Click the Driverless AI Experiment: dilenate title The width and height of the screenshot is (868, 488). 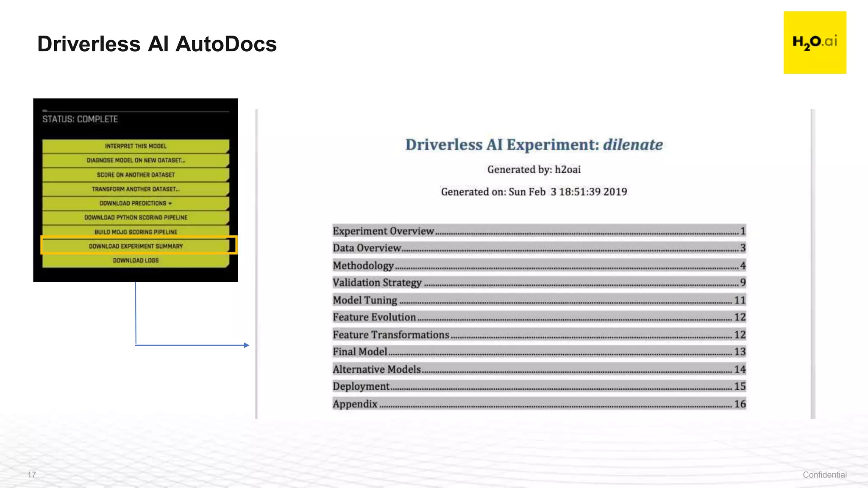coord(534,145)
